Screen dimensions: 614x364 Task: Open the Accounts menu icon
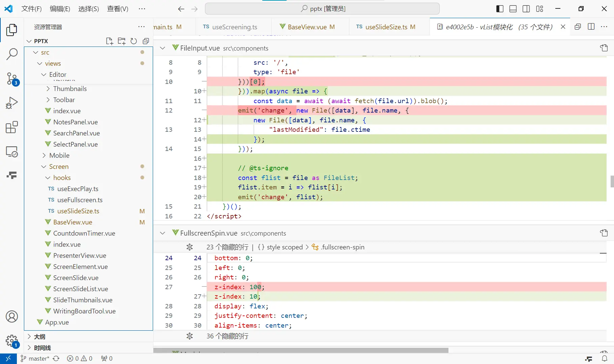pos(12,316)
